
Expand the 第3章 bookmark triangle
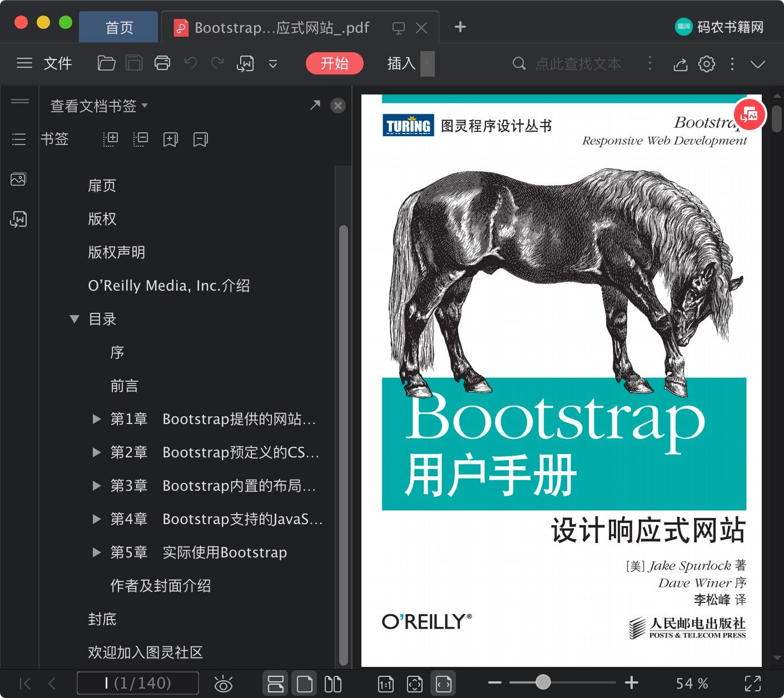[x=97, y=486]
